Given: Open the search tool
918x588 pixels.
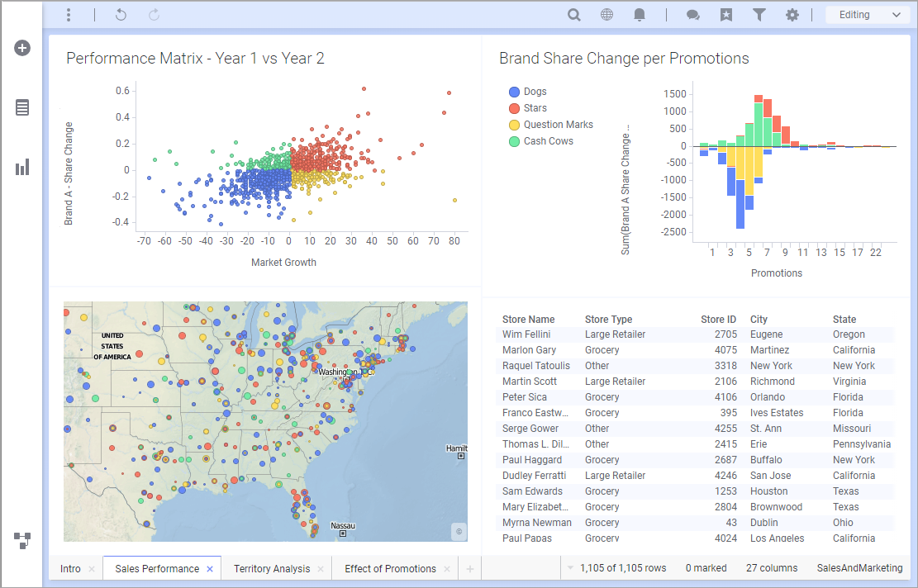Looking at the screenshot, I should [x=573, y=14].
